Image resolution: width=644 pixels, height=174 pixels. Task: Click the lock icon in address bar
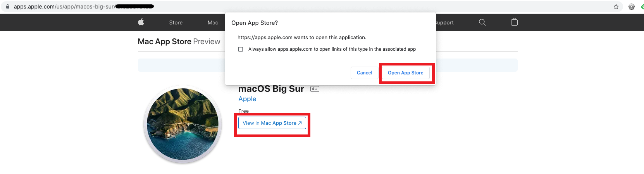point(7,7)
